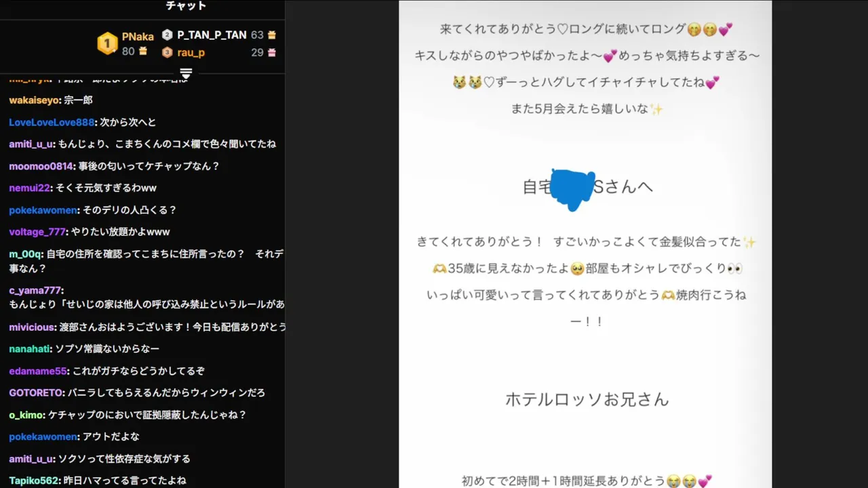The height and width of the screenshot is (488, 868).
Task: Click username m_00q in chat
Action: pos(26,254)
